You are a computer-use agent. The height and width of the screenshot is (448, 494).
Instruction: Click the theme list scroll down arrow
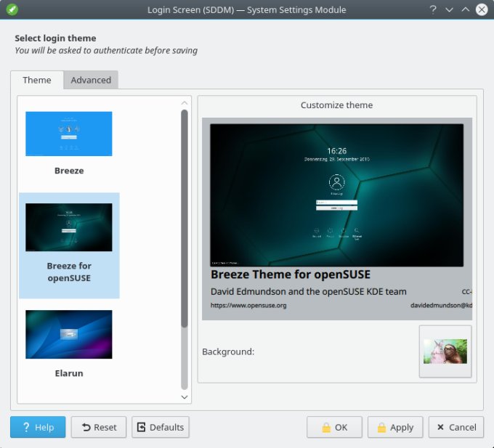point(185,397)
